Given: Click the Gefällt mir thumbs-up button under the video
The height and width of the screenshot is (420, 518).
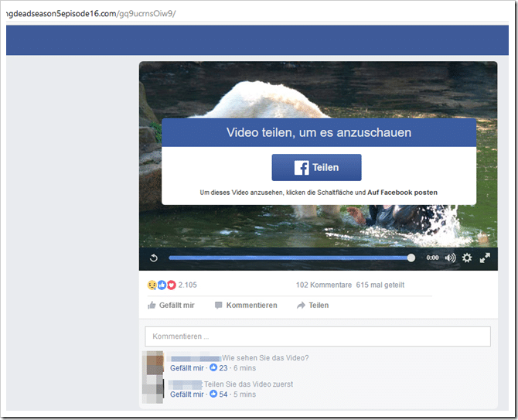Looking at the screenshot, I should pos(171,305).
